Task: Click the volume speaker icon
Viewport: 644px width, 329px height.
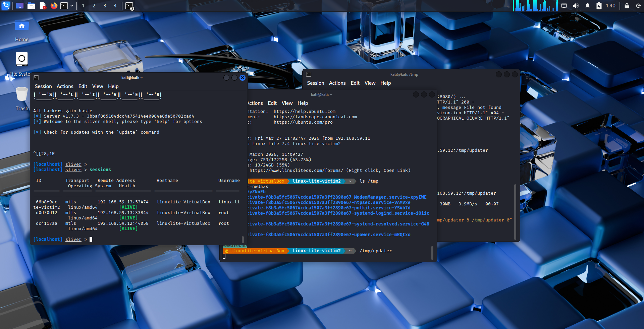Action: click(x=576, y=6)
